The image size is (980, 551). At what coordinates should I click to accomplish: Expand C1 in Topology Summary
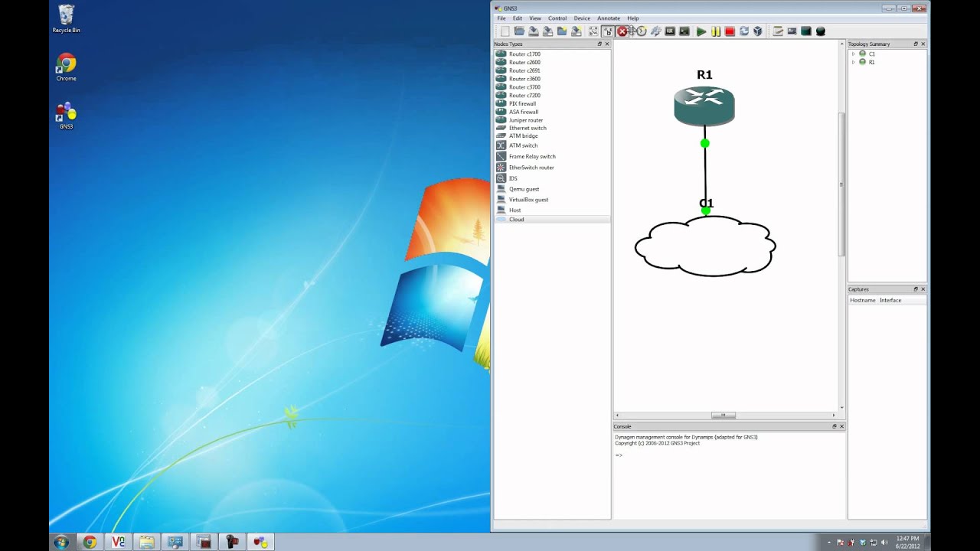(x=853, y=54)
